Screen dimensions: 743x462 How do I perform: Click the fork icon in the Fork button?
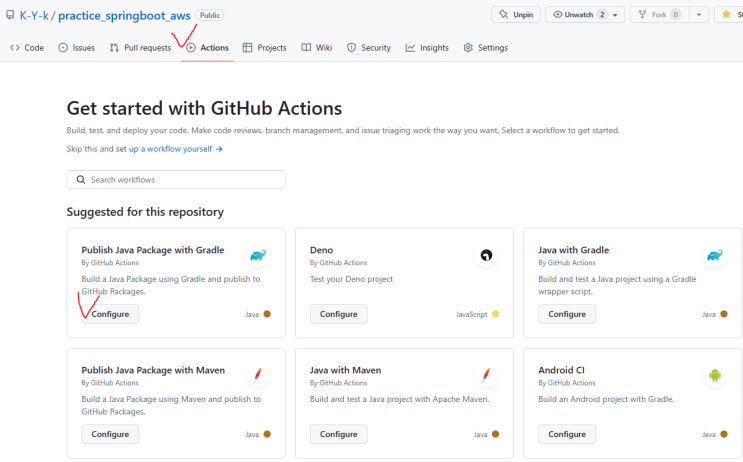click(x=642, y=15)
